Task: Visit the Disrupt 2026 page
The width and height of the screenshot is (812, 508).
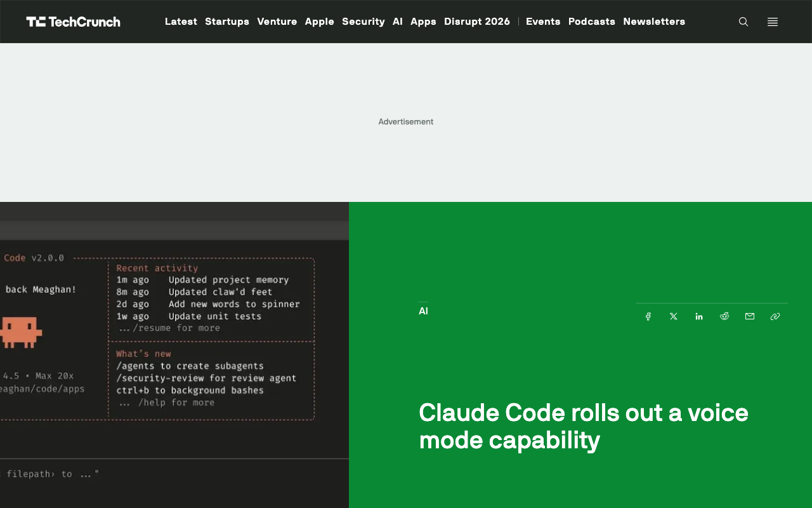Action: pos(477,22)
